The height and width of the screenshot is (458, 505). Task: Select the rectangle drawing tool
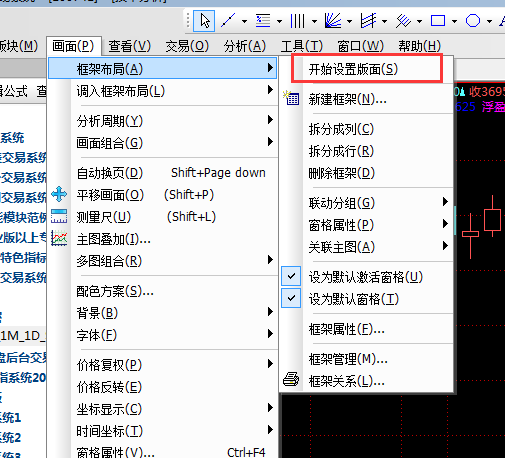point(438,21)
